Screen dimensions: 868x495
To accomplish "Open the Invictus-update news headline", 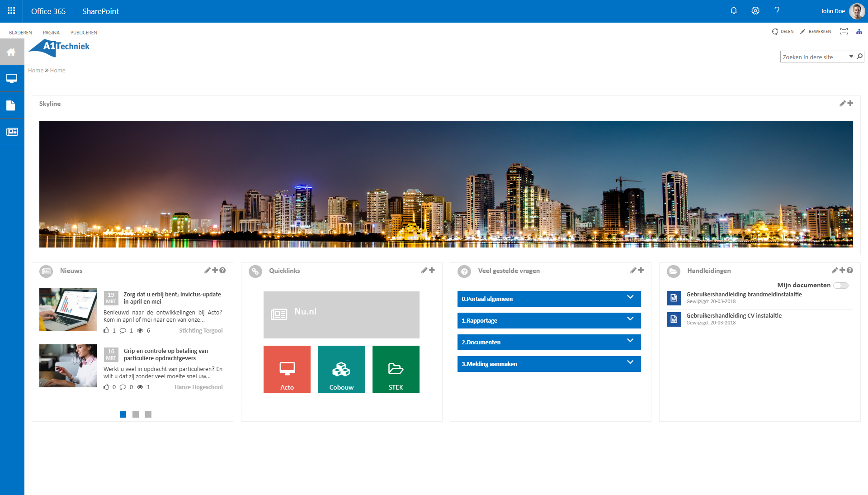I will tap(172, 298).
